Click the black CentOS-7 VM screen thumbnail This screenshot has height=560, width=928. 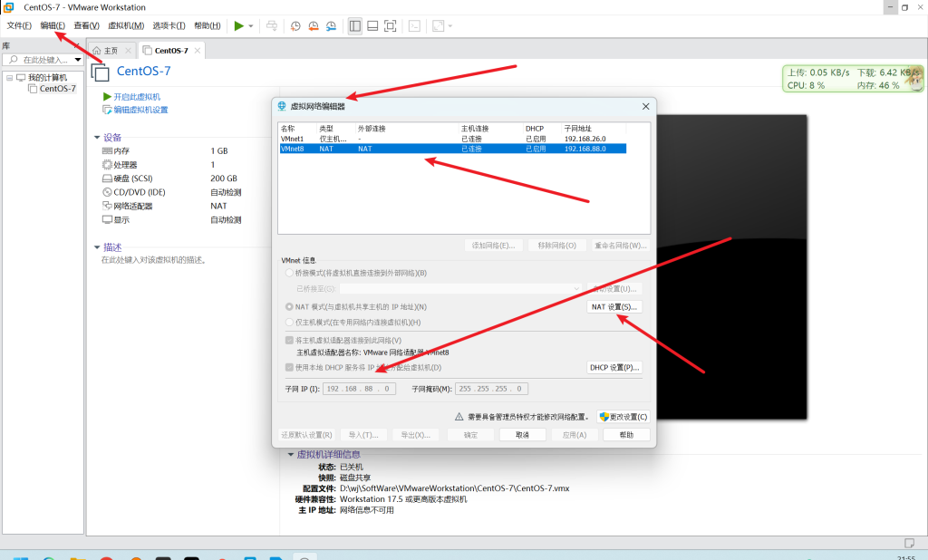click(731, 267)
